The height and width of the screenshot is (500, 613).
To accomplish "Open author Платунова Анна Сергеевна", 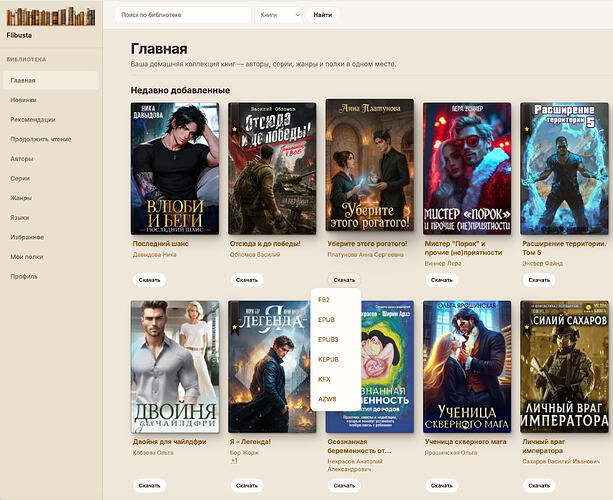I will [x=366, y=254].
